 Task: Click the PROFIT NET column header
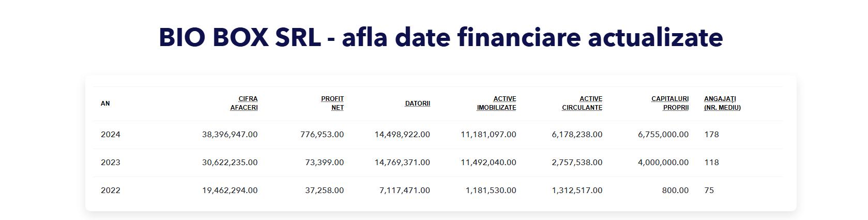(x=332, y=103)
